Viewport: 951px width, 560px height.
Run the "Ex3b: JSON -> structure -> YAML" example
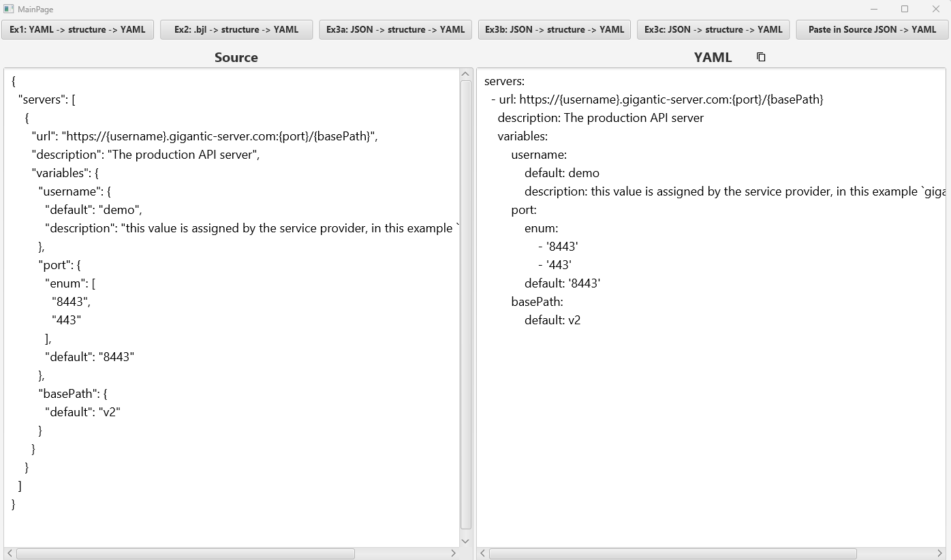[x=554, y=29]
